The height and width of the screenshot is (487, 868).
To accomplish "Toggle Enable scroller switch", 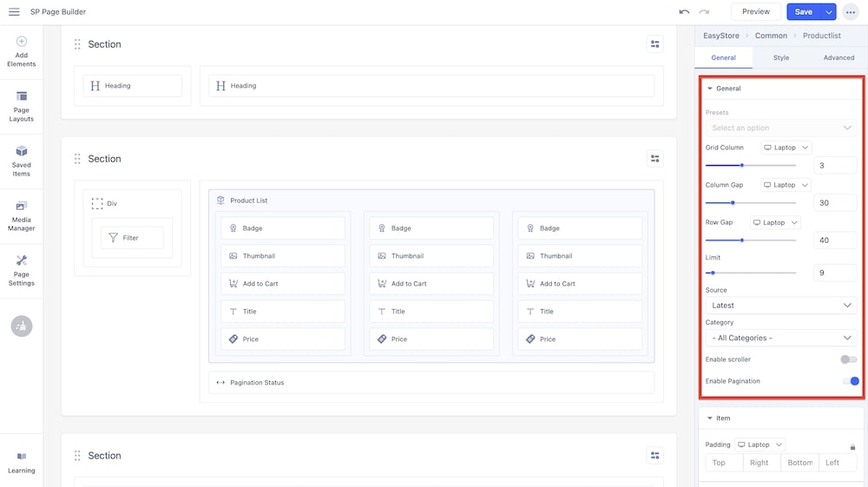I will [x=848, y=359].
